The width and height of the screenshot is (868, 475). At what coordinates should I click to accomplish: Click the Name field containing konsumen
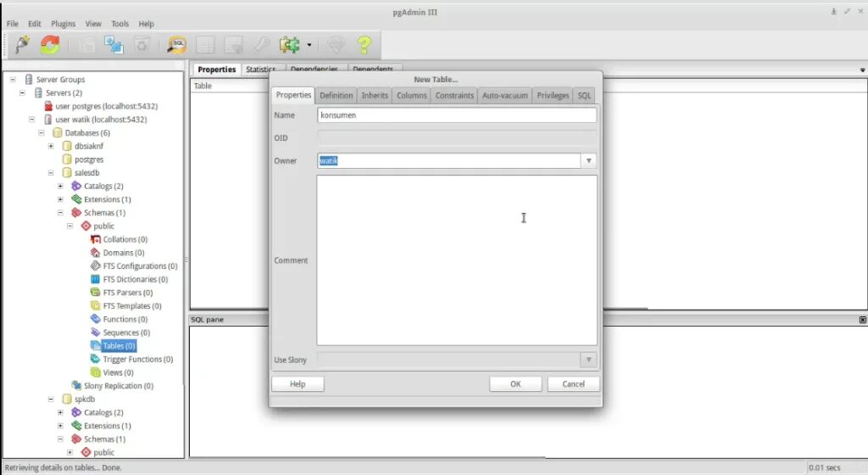coord(457,115)
